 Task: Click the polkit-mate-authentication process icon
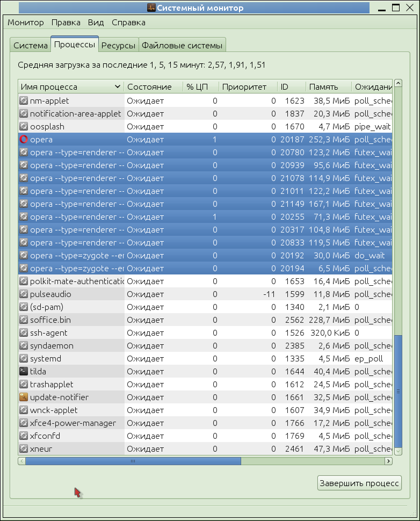coord(24,281)
